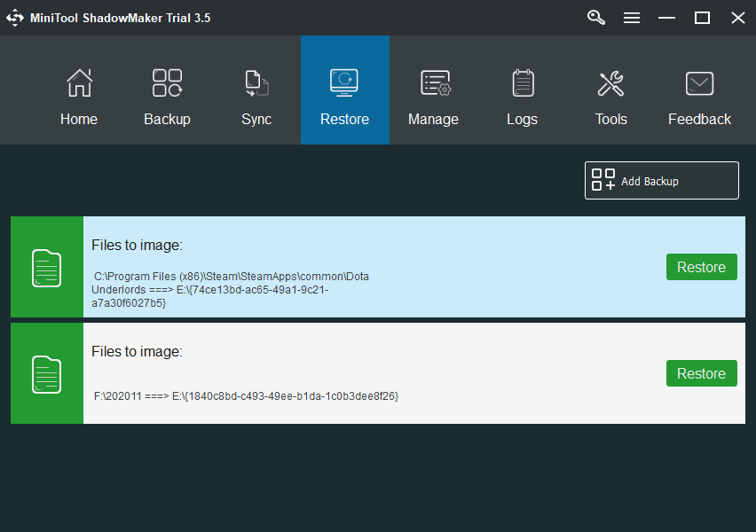
Task: Open the hamburger menu icon
Action: (x=632, y=18)
